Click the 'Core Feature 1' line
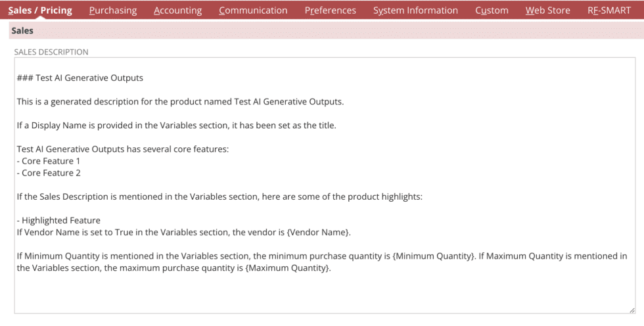The image size is (644, 326). click(51, 161)
